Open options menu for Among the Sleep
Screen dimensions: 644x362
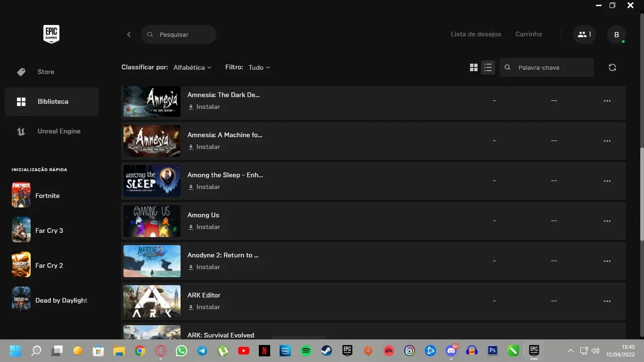coord(607,181)
